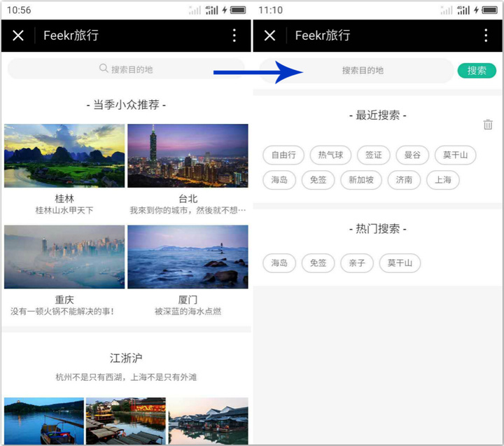
Task: Open the 厦门 sea photo
Action: pos(188,256)
